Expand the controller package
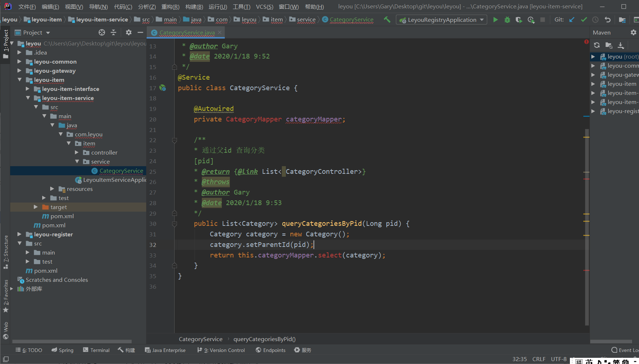Viewport: 639px width, 364px height. pos(77,152)
